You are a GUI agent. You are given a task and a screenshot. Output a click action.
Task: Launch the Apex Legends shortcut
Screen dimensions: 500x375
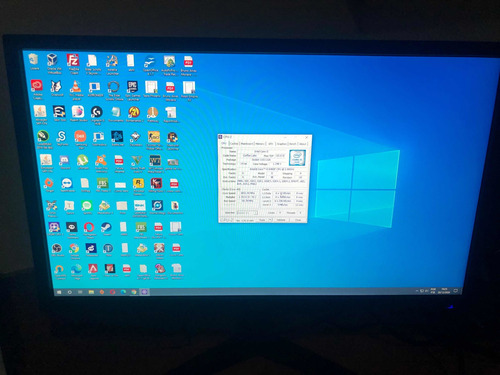[93, 272]
